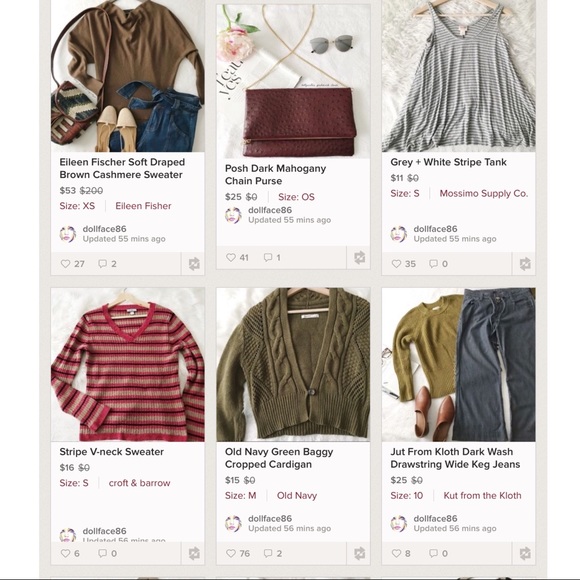Like the Posh Dark Mahogany Chain Purse
580x580 pixels.
click(237, 257)
